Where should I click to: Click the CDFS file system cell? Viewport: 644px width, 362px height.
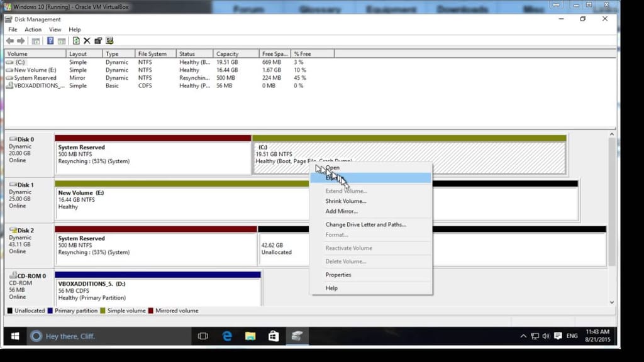(145, 85)
